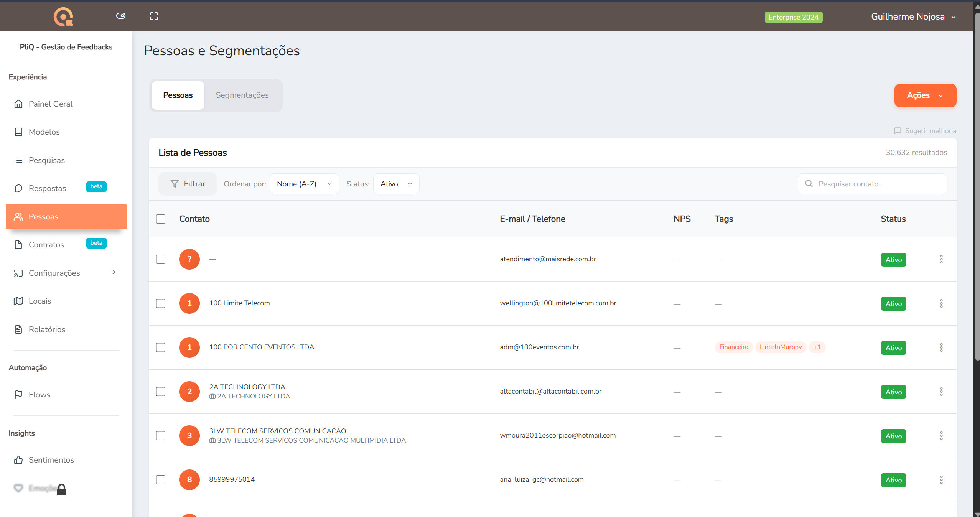This screenshot has width=980, height=517.
Task: Click the adm@100eventos.com.br email
Action: 539,347
